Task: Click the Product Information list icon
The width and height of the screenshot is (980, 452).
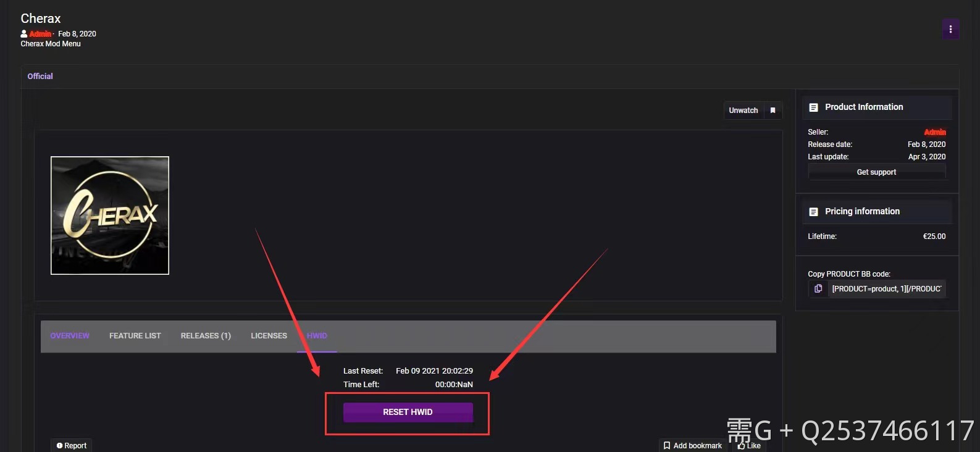Action: pos(813,107)
